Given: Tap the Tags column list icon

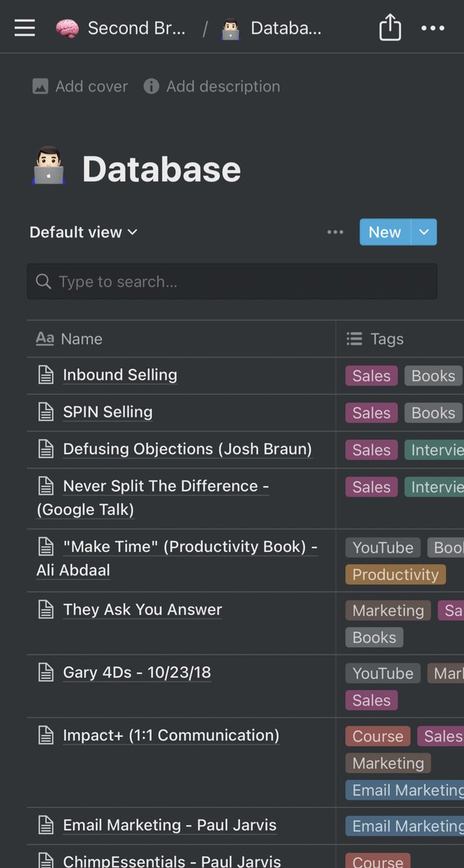Looking at the screenshot, I should click(x=354, y=339).
